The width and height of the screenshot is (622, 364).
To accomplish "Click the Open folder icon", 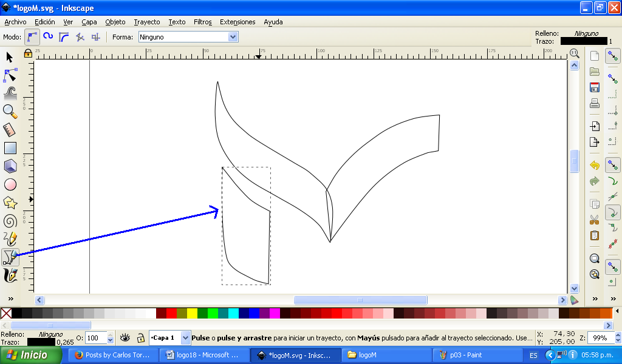I will click(x=594, y=72).
